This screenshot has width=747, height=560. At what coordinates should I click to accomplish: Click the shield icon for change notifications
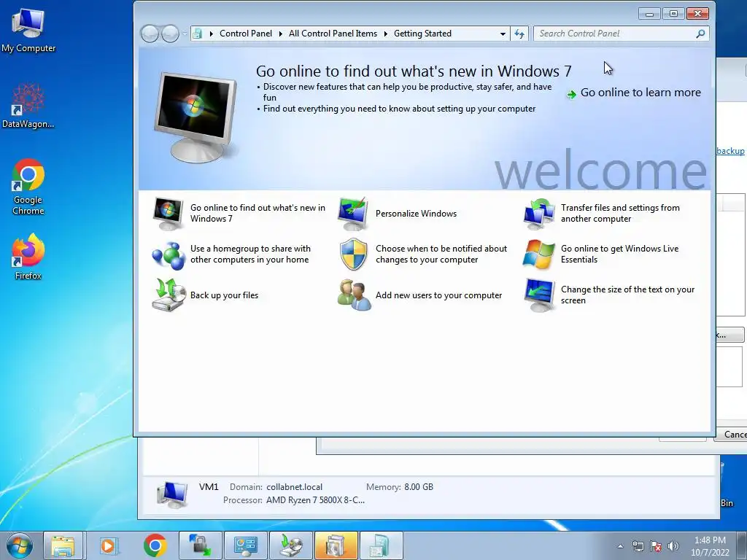pos(354,254)
